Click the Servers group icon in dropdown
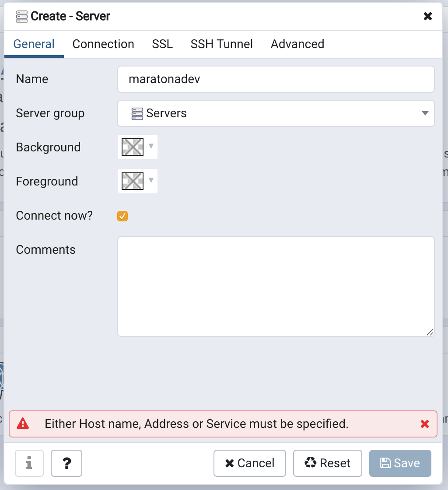 point(137,113)
